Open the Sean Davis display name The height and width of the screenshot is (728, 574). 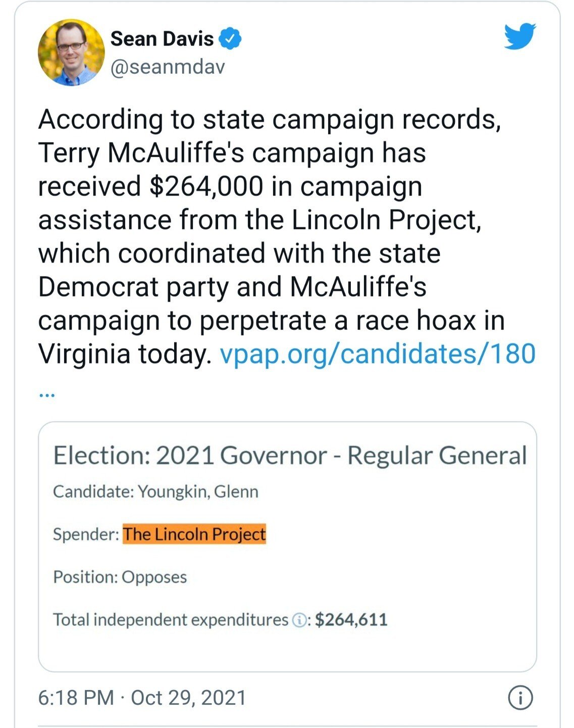[x=162, y=39]
